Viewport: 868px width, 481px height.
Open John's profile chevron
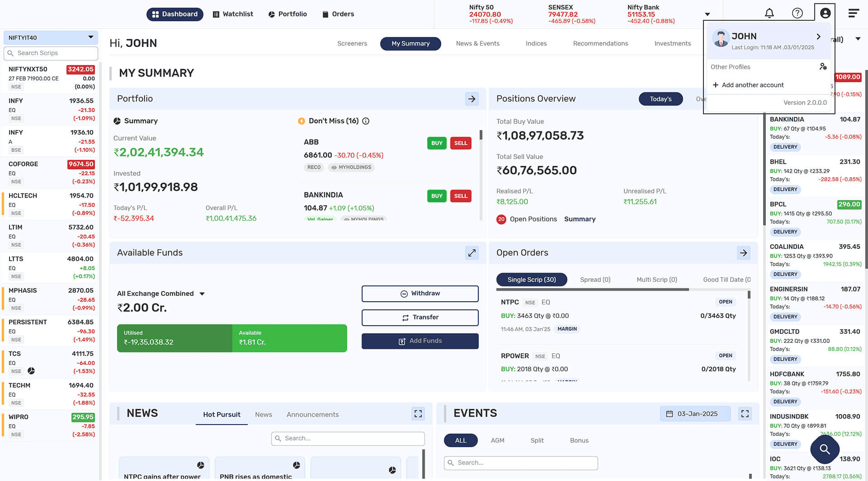[x=818, y=37]
